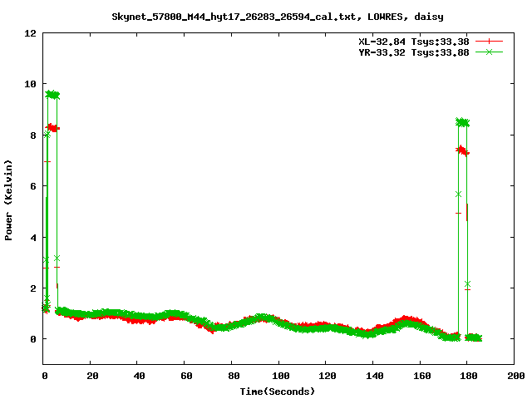Click x-axis tick label 120
The image size is (532, 399).
pyautogui.click(x=328, y=376)
